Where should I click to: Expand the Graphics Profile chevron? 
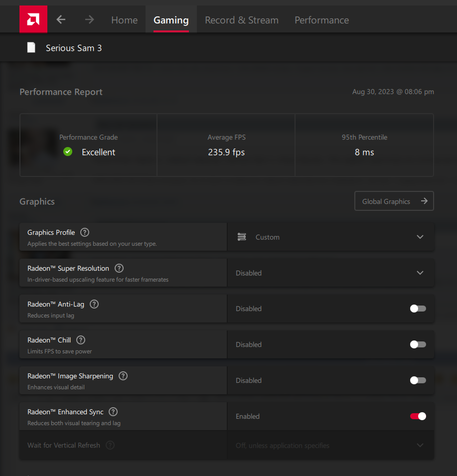420,237
